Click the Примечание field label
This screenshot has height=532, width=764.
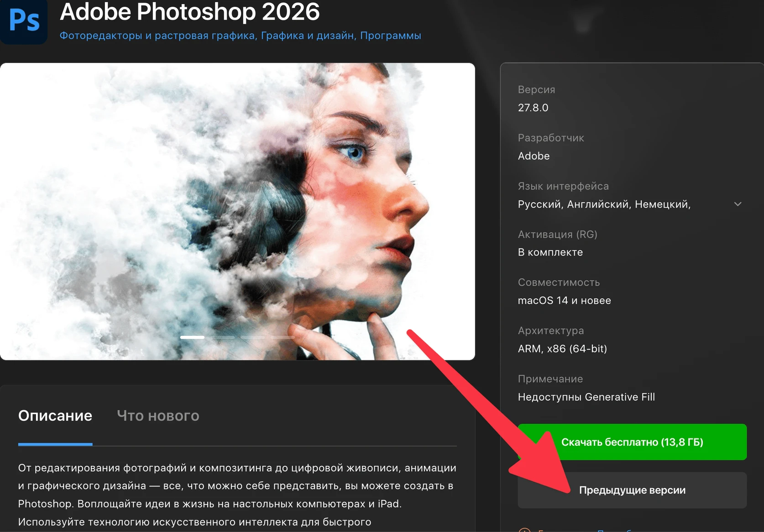pyautogui.click(x=550, y=379)
